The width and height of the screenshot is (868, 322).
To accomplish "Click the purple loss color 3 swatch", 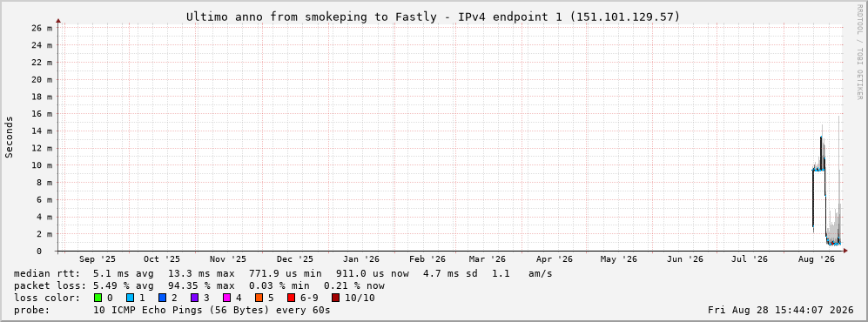I will coord(194,298).
